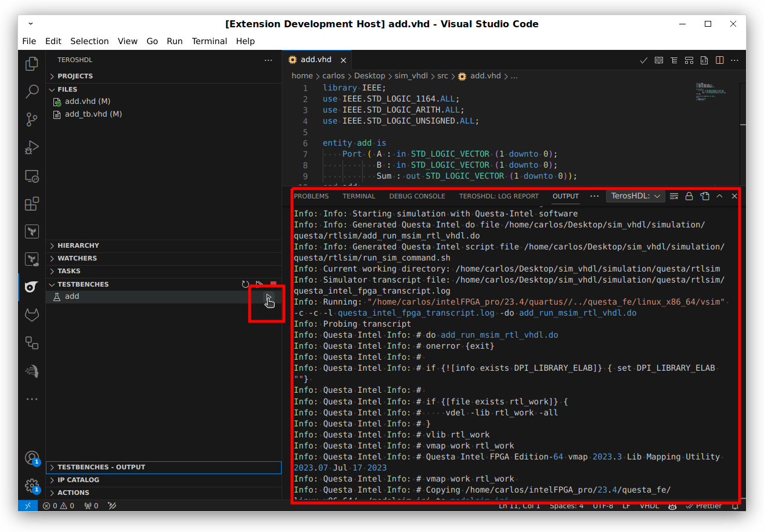Open the Terraform view icon
This screenshot has width=764, height=532.
pyautogui.click(x=32, y=231)
